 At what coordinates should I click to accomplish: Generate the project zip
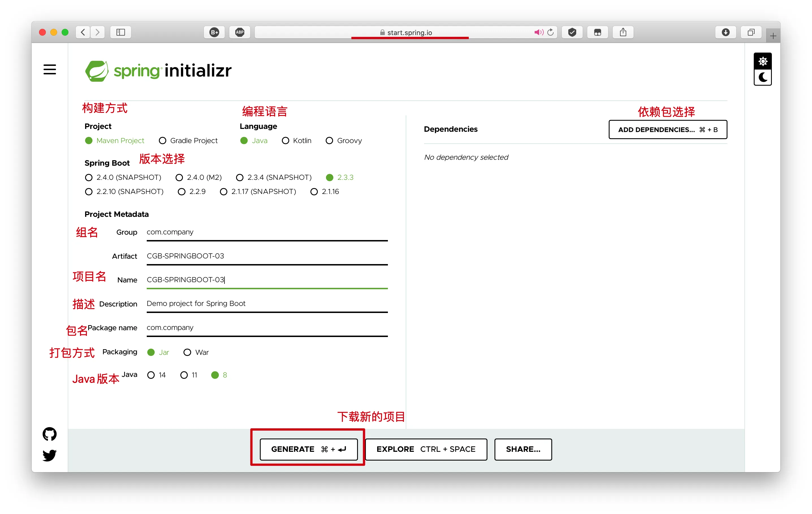308,449
